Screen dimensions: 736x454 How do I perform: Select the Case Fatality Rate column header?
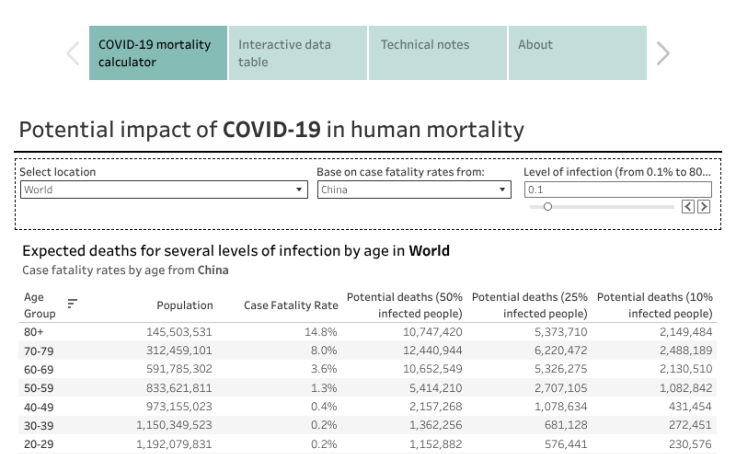[x=291, y=305]
